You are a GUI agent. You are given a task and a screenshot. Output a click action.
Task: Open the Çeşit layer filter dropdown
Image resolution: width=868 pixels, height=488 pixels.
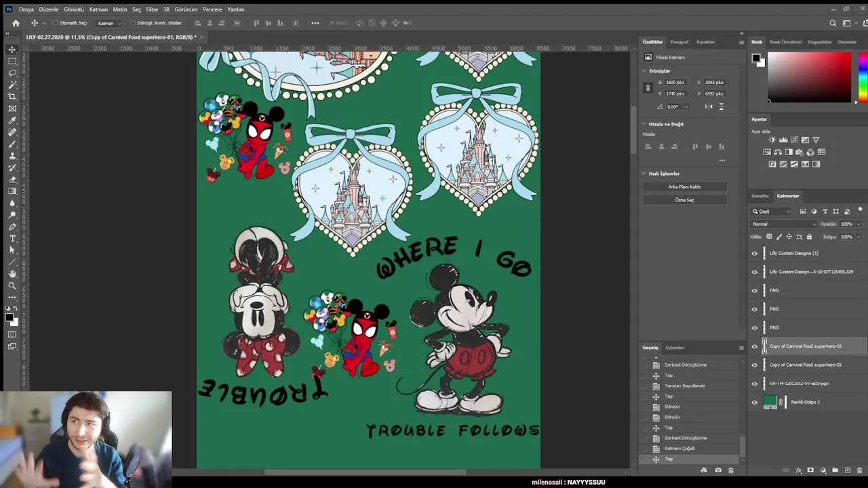771,211
